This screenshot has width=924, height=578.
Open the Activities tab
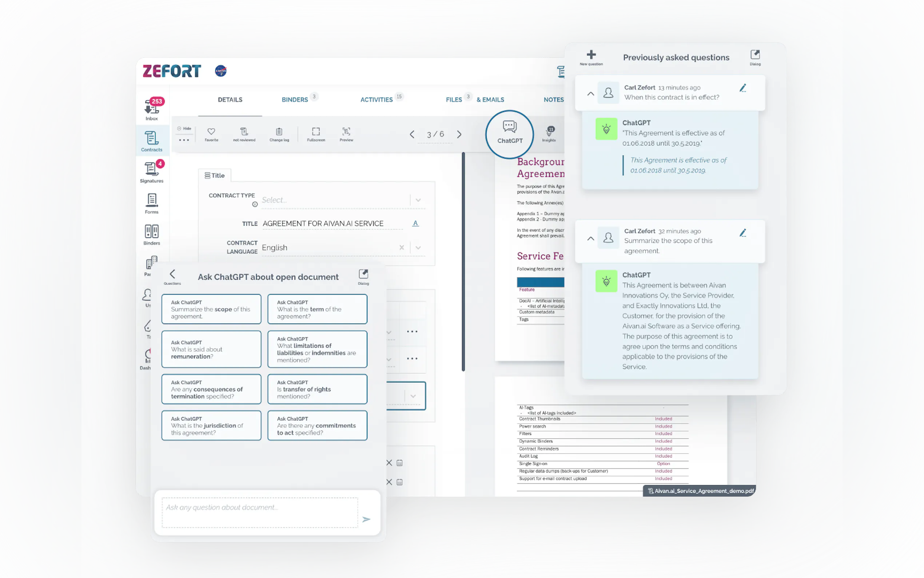point(377,100)
